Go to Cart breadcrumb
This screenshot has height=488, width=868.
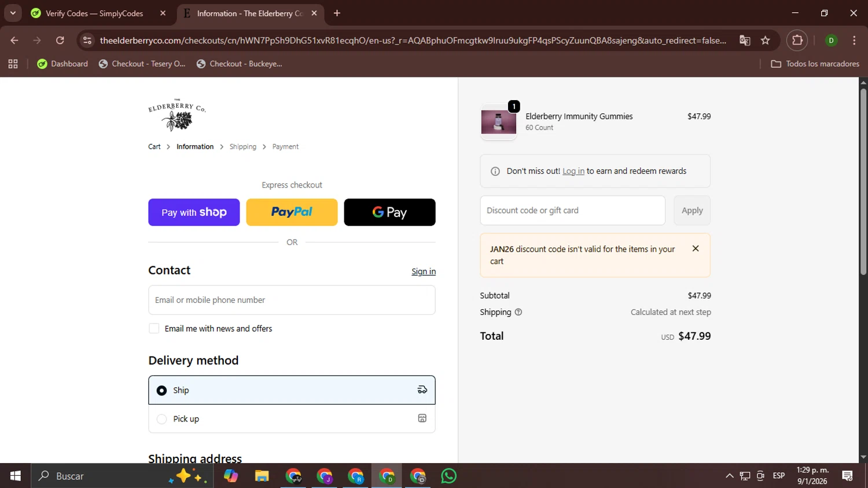154,146
